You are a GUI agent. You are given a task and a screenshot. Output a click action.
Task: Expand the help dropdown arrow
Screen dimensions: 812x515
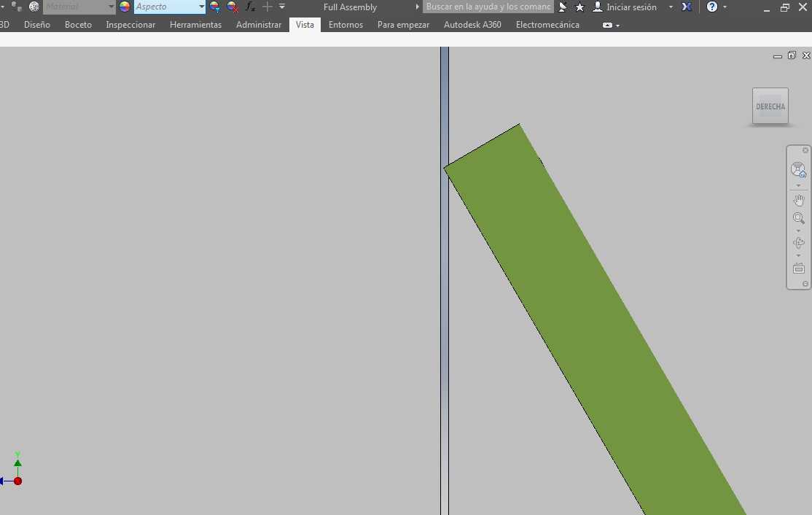click(725, 7)
